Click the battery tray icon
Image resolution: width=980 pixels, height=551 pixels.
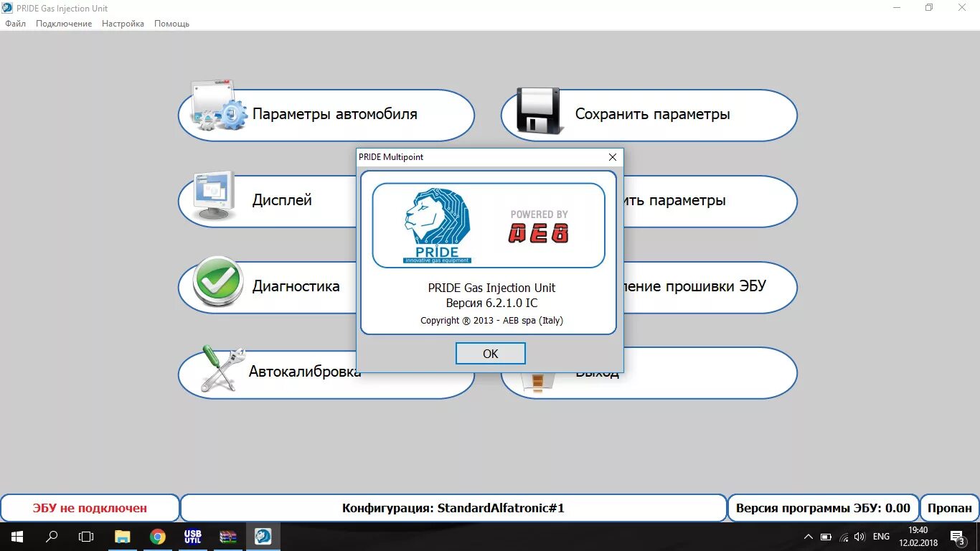coord(826,537)
